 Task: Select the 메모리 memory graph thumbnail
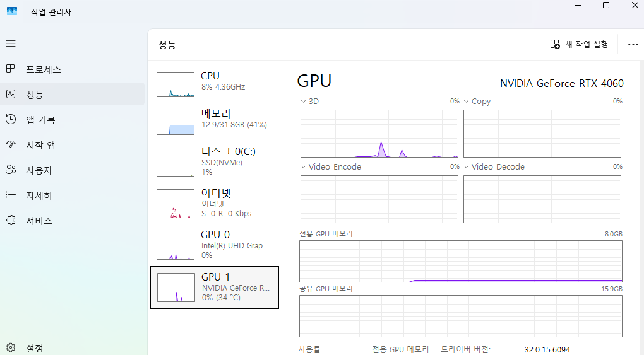tap(176, 122)
